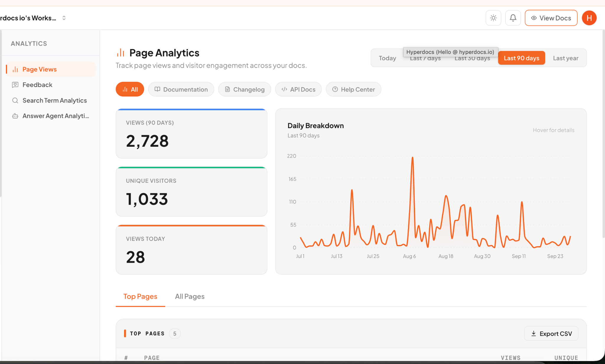Click the top pages count badge "5"

coord(175,334)
